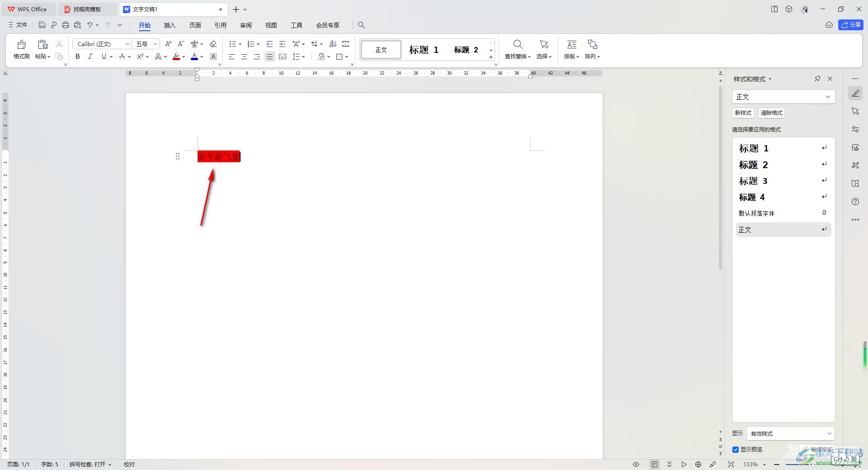Apply the red highlight color swatch
The height and width of the screenshot is (470, 868).
pos(176,56)
